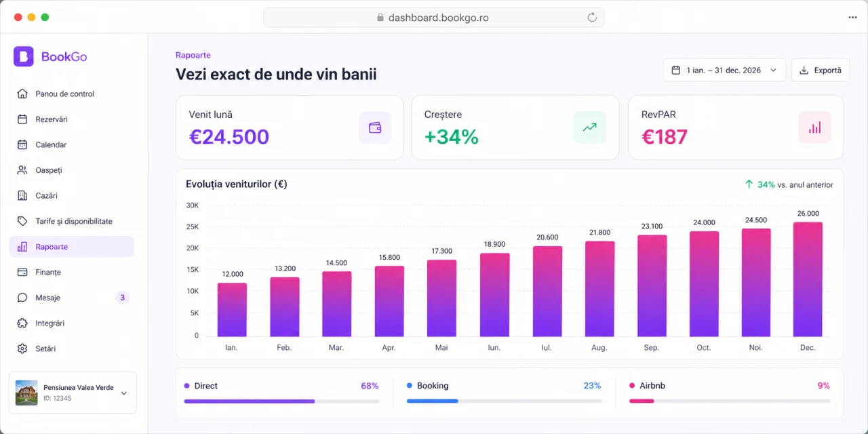Click the +34% growth value
Screen dimensions: 868x434
[452, 136]
